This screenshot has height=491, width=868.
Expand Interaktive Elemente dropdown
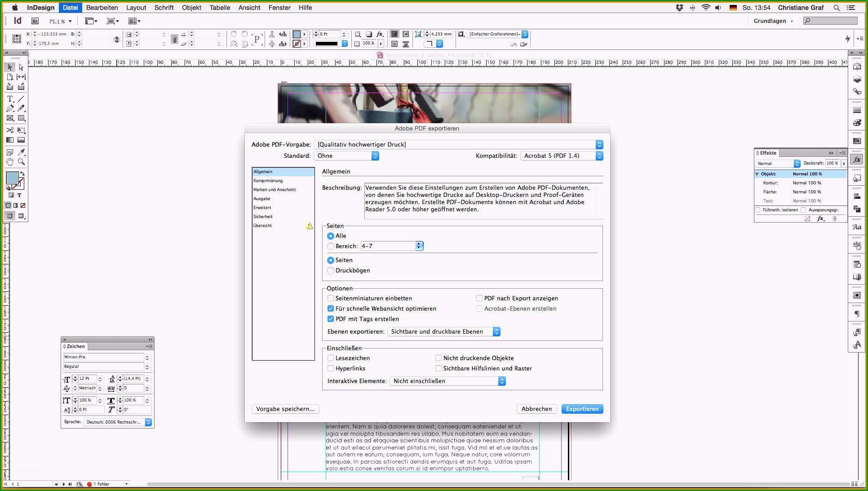501,381
